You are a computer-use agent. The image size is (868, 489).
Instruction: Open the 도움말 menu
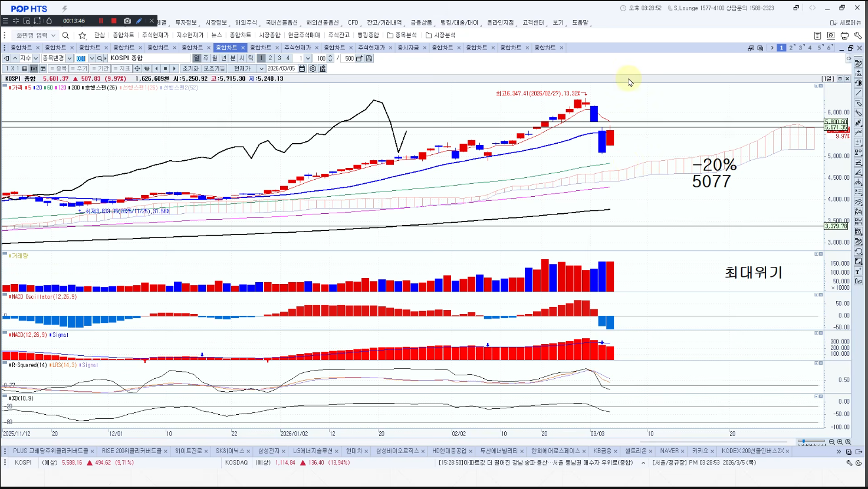pyautogui.click(x=580, y=22)
